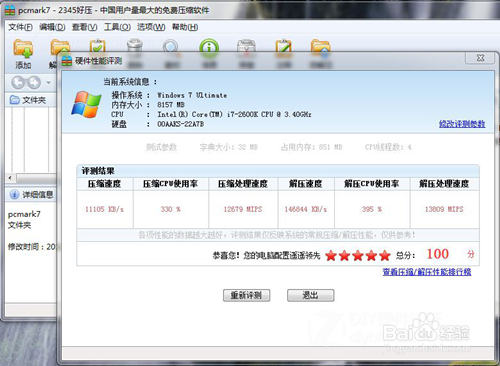This screenshot has width=500, height=366.
Task: Open the 帮助(H) menu
Action: [x=185, y=27]
